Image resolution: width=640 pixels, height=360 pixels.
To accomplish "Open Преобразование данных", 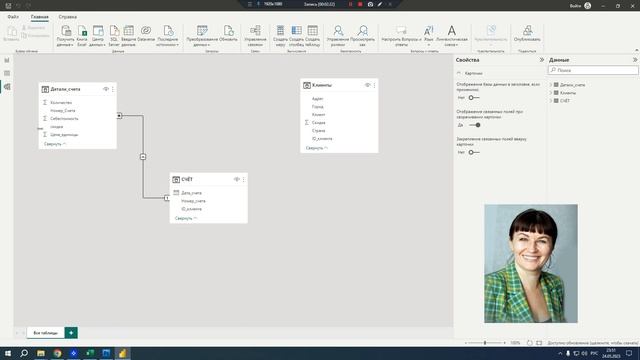I will 202,36.
